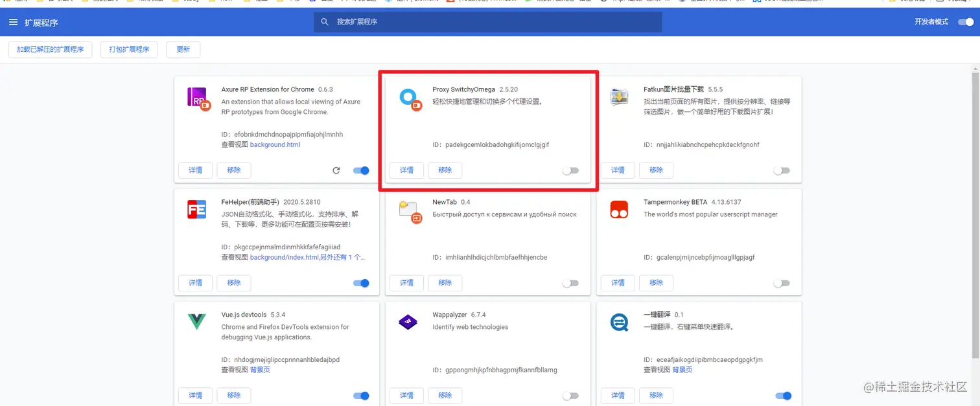Viewport: 980px width, 406px height.
Task: Toggle 开发者模式 developer mode switch
Action: (x=965, y=22)
